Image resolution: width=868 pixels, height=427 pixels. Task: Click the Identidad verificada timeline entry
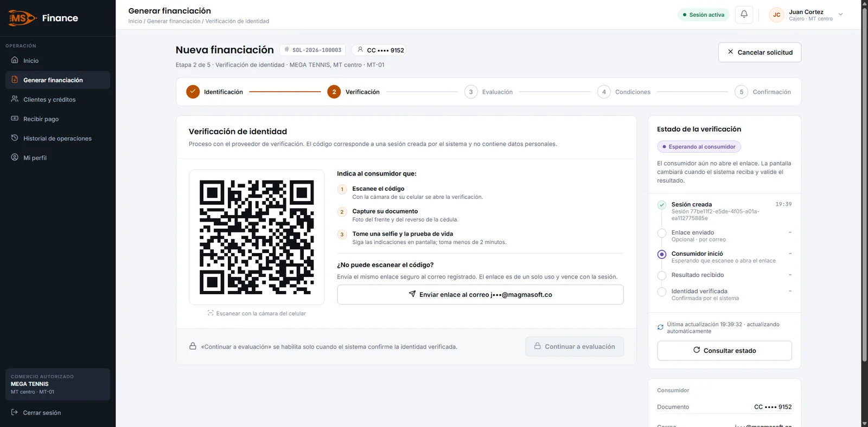tap(724, 294)
